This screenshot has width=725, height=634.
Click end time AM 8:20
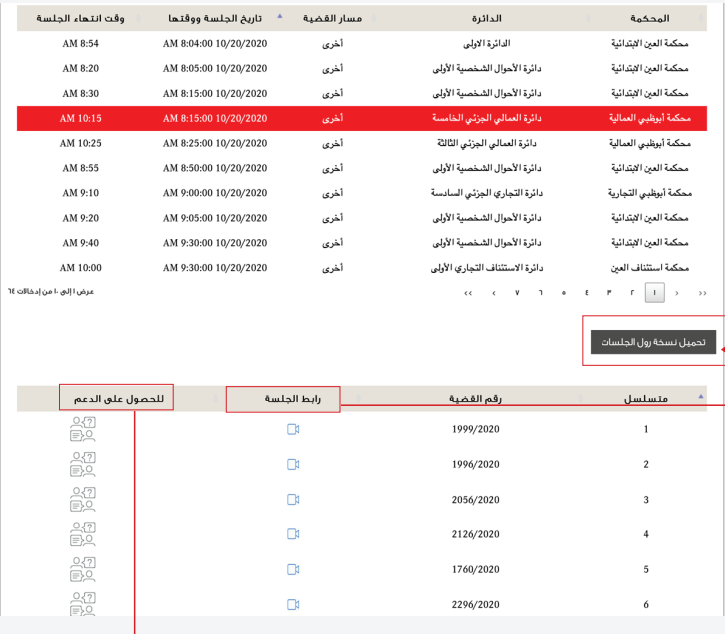coord(80,68)
